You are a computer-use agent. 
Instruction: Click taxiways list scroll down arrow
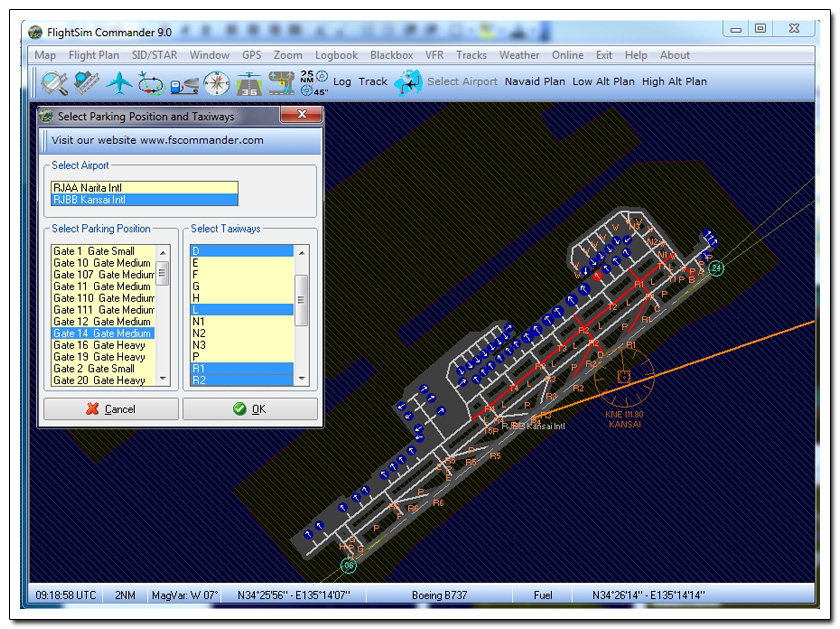302,378
